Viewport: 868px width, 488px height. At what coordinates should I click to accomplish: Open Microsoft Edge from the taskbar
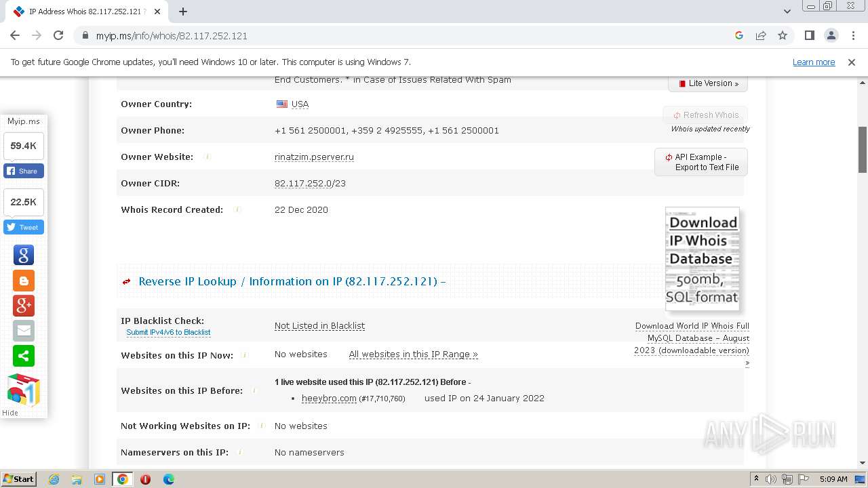coord(168,479)
